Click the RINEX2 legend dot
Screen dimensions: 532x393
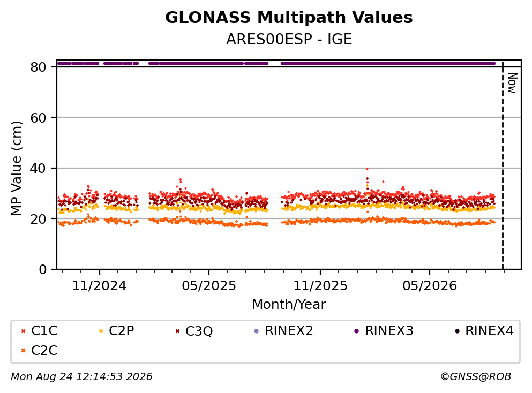tap(257, 331)
